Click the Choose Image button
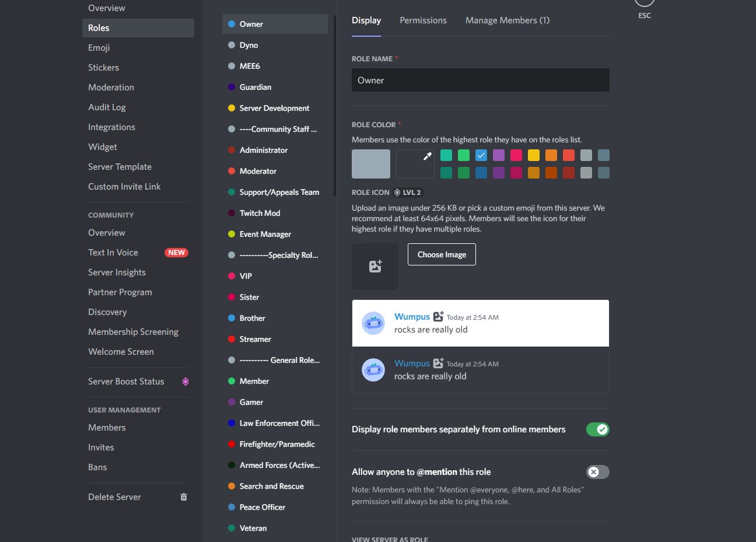The width and height of the screenshot is (756, 542). click(x=442, y=254)
